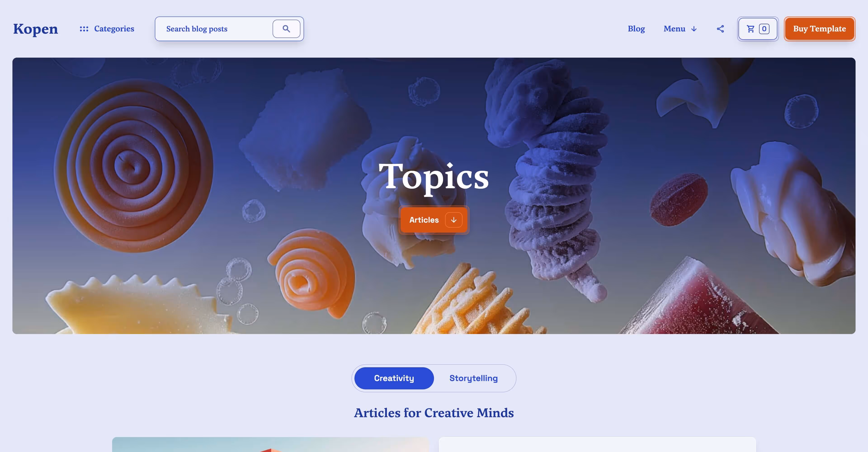Open the first article thumbnail image

271,445
